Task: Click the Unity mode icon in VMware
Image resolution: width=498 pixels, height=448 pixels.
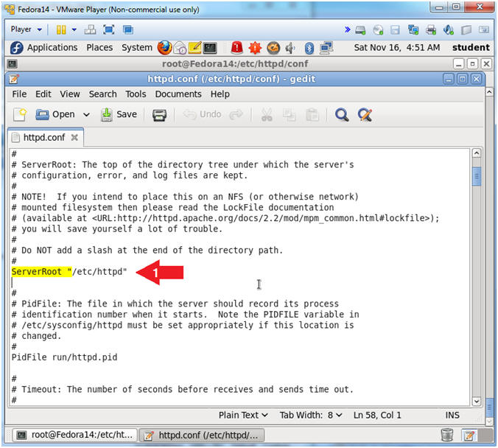Action: tap(128, 30)
